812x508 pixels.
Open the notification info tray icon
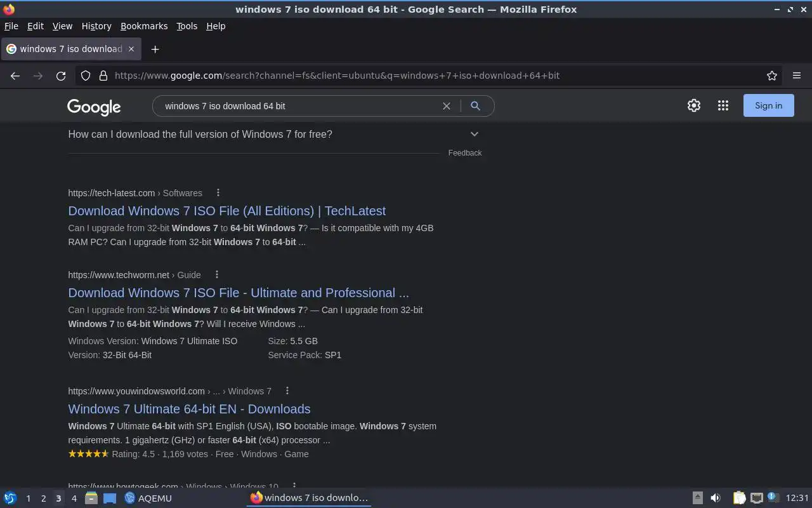[773, 497]
